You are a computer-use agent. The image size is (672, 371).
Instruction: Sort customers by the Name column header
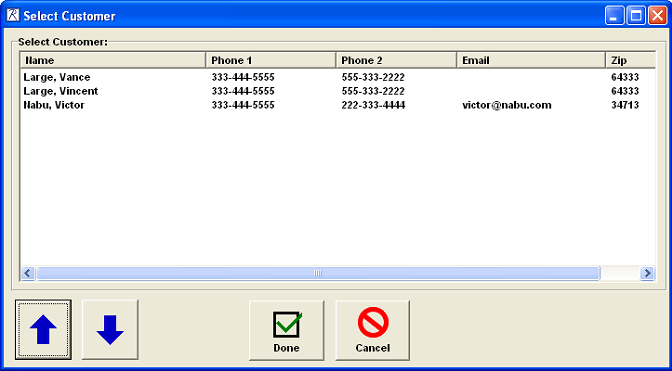pyautogui.click(x=113, y=60)
